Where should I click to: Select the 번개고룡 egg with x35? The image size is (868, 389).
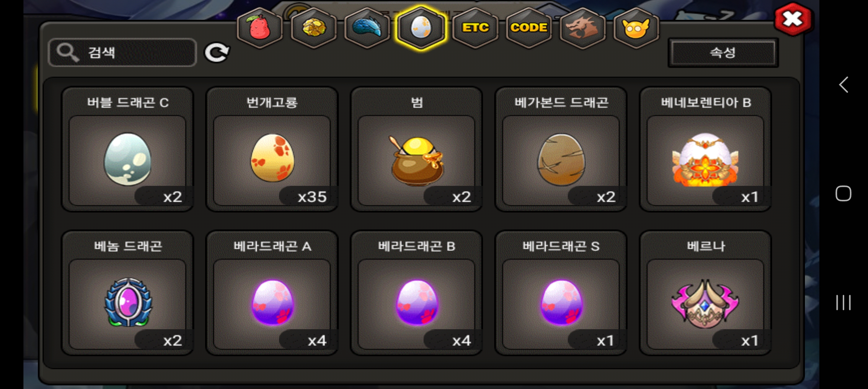coord(272,149)
